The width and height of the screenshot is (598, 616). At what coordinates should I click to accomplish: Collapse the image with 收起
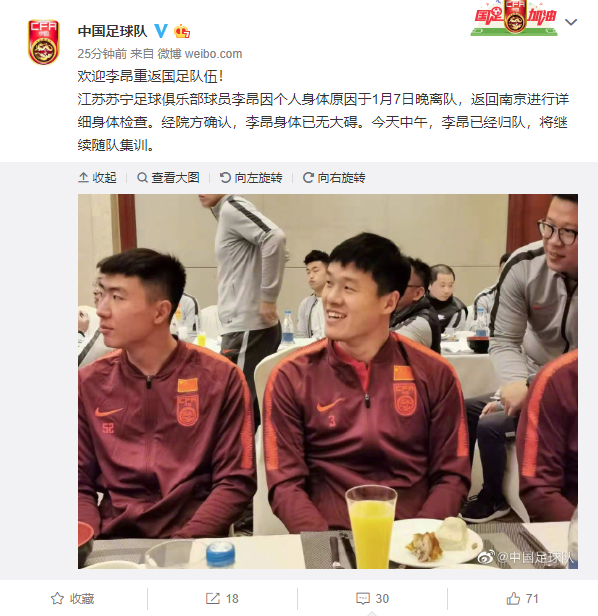click(x=97, y=178)
